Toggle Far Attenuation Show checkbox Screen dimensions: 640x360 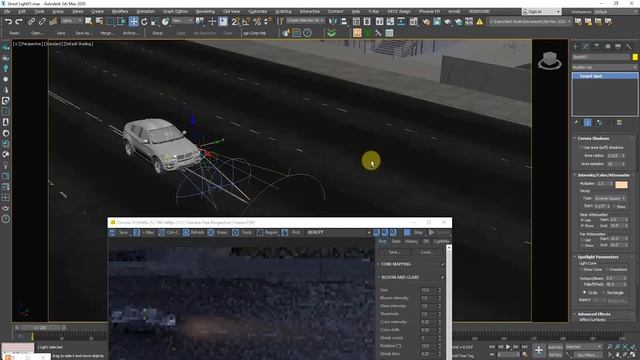582,245
